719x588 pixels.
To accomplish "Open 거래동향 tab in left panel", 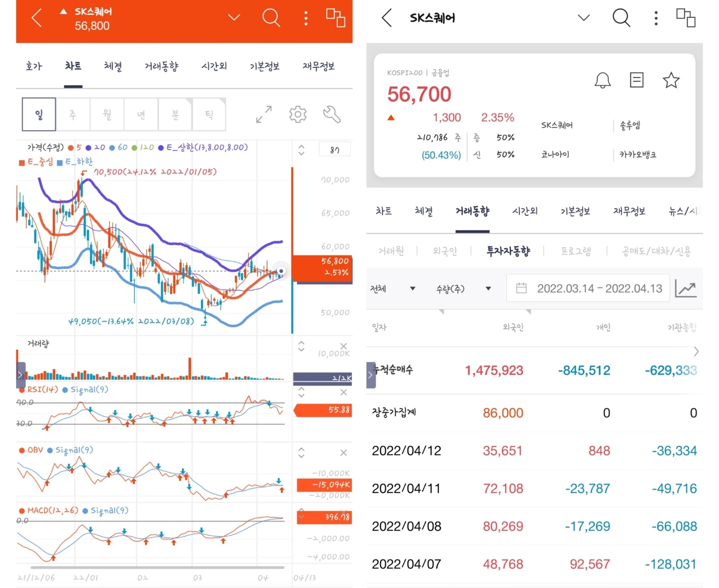I will (x=161, y=66).
